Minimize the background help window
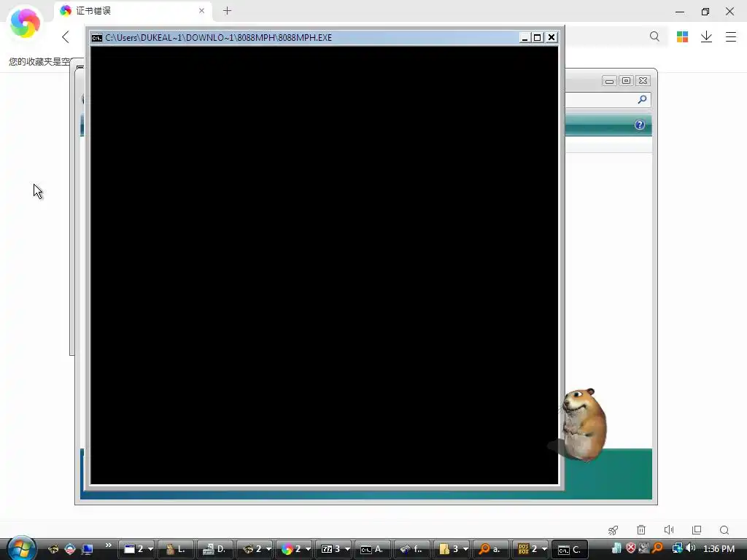The height and width of the screenshot is (560, 747). tap(609, 81)
